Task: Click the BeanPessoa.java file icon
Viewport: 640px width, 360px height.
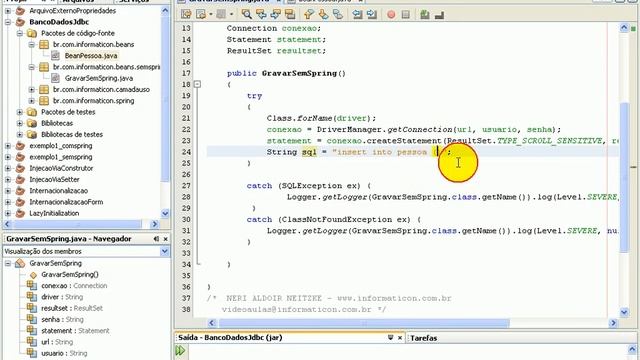Action: [x=56, y=56]
